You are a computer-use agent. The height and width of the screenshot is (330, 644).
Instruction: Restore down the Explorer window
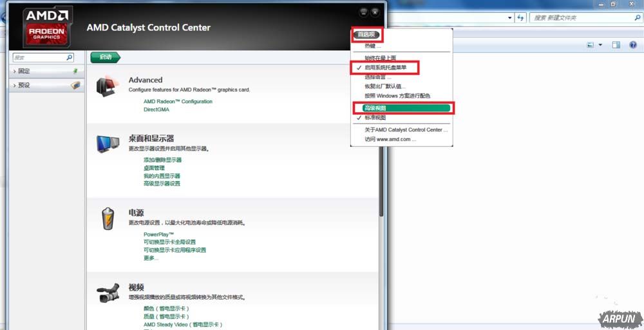(613, 4)
